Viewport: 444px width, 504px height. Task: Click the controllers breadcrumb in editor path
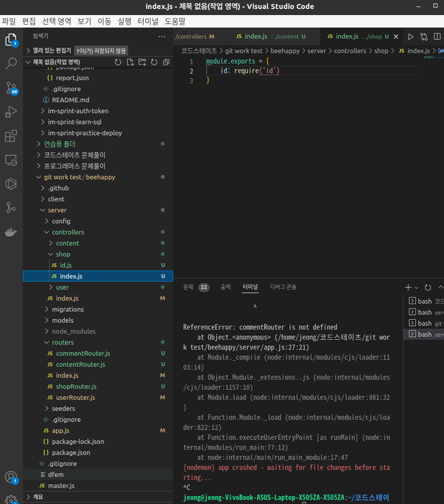coord(350,51)
